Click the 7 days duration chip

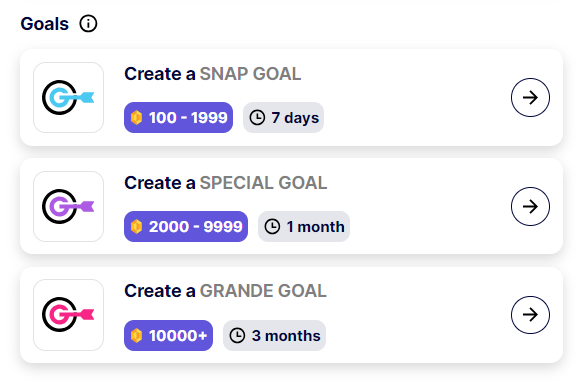[284, 118]
